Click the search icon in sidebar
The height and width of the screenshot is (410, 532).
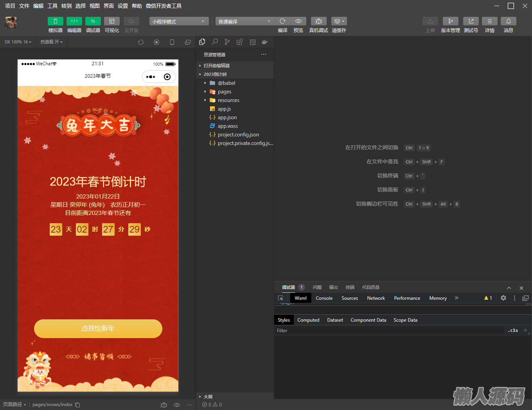(215, 42)
